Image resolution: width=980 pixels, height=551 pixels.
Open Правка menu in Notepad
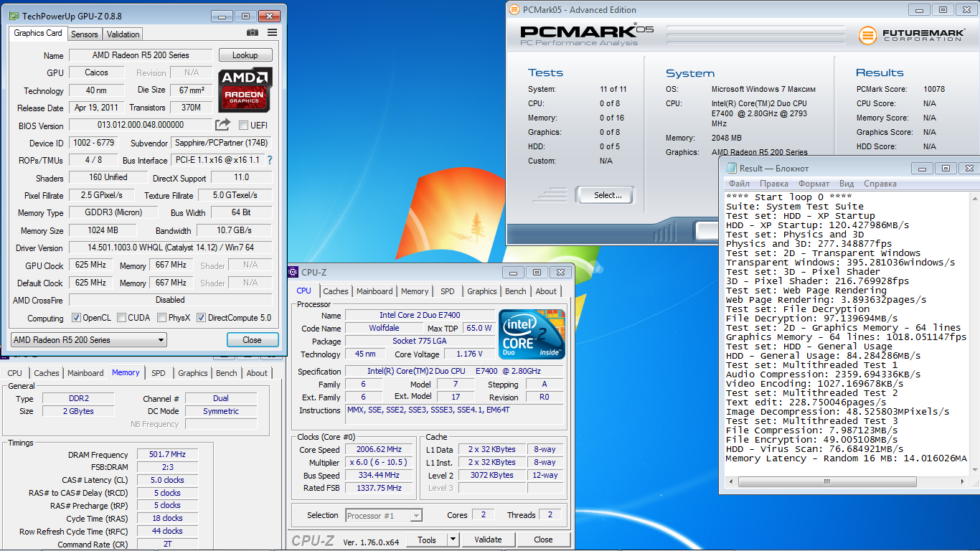(773, 184)
